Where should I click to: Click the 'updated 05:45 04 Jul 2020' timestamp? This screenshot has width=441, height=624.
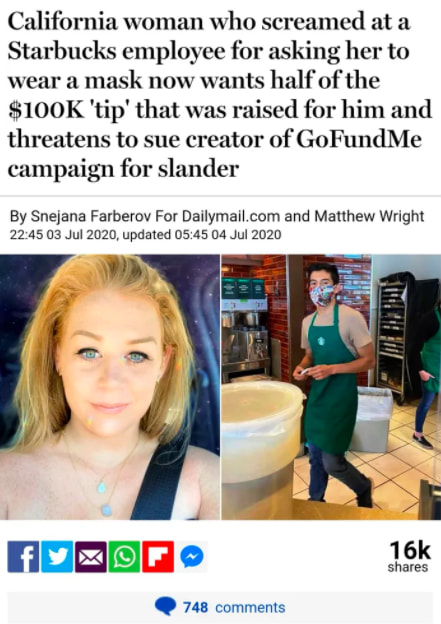[x=202, y=234]
